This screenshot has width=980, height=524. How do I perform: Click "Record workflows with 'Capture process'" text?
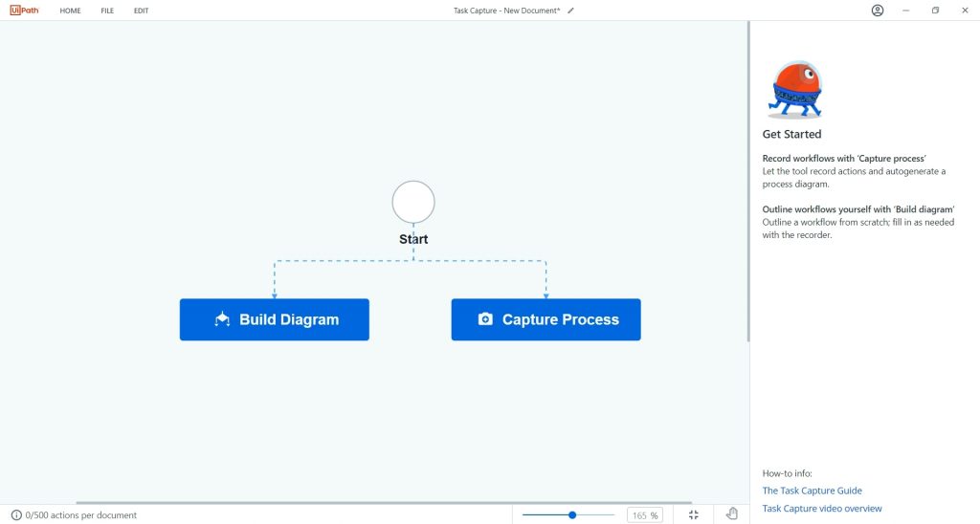point(844,159)
